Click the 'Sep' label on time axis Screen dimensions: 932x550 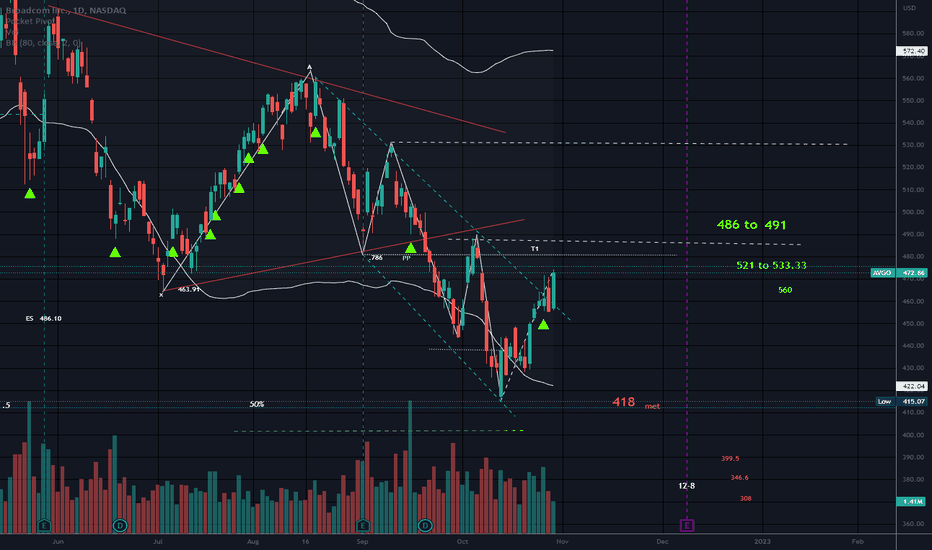coord(363,542)
